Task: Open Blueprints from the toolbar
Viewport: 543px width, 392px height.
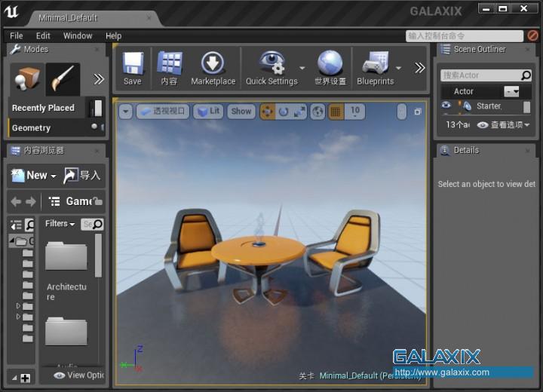Action: pos(375,68)
